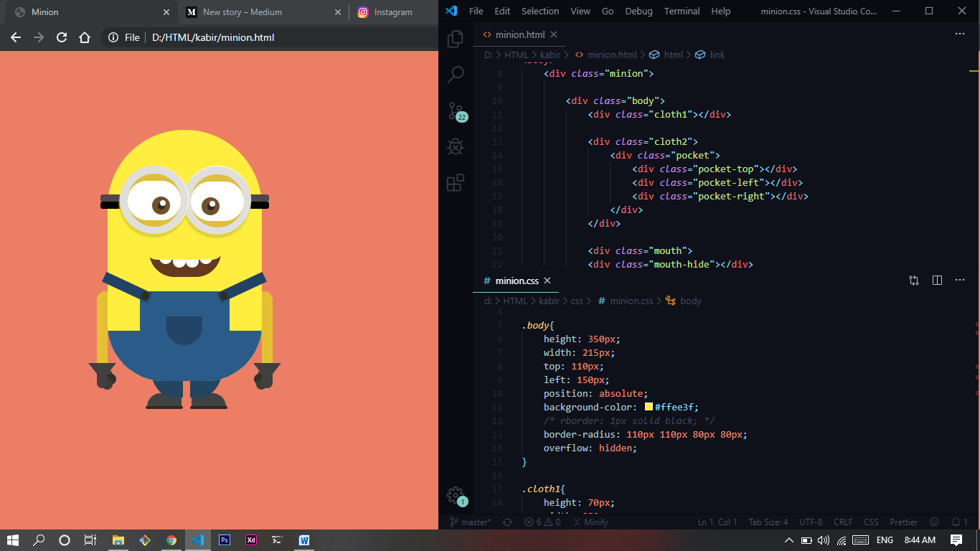The width and height of the screenshot is (980, 551).
Task: Change the CRLF end-of-line selector
Action: tap(843, 522)
